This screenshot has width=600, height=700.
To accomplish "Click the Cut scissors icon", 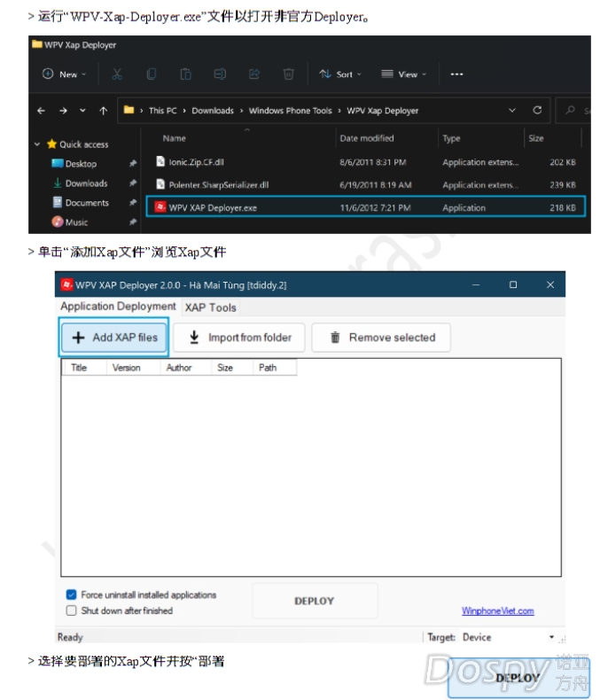I will pos(117,74).
